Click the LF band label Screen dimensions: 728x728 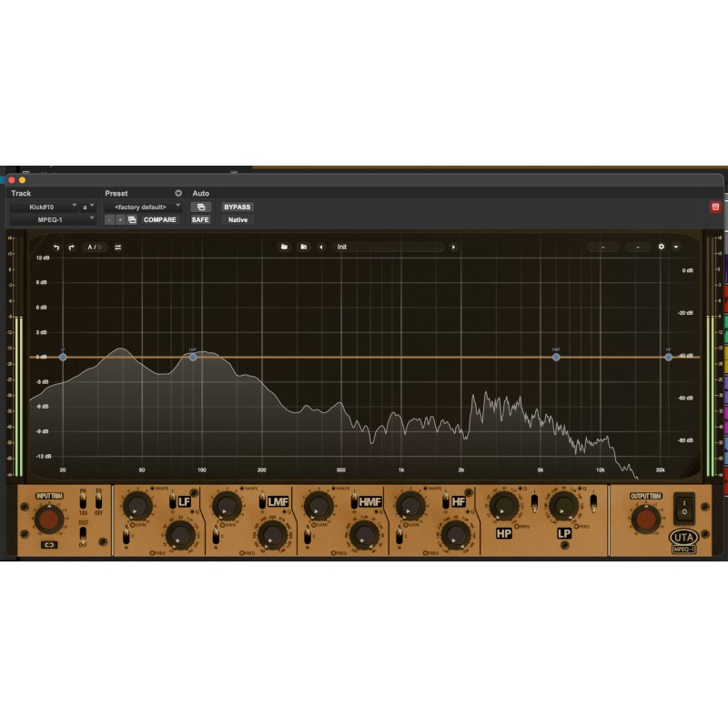tap(185, 501)
